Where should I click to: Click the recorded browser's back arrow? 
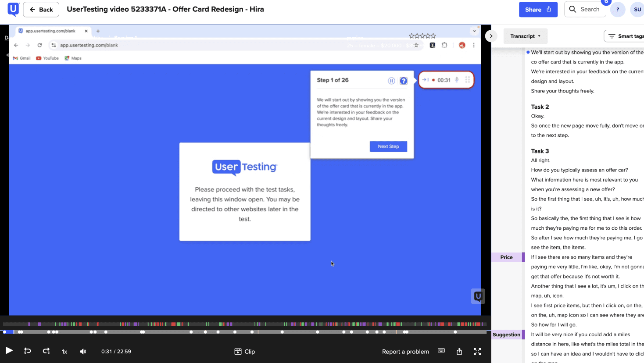(16, 45)
